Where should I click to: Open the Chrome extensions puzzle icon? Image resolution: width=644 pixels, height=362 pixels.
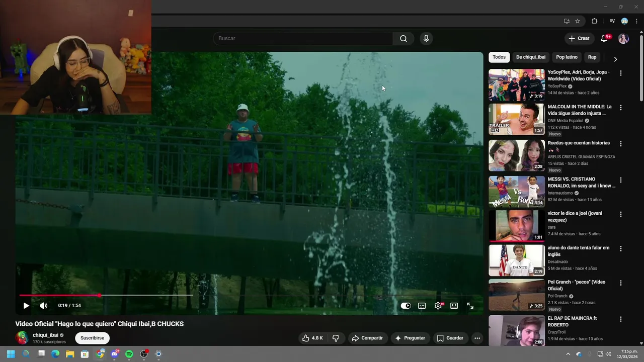(594, 21)
